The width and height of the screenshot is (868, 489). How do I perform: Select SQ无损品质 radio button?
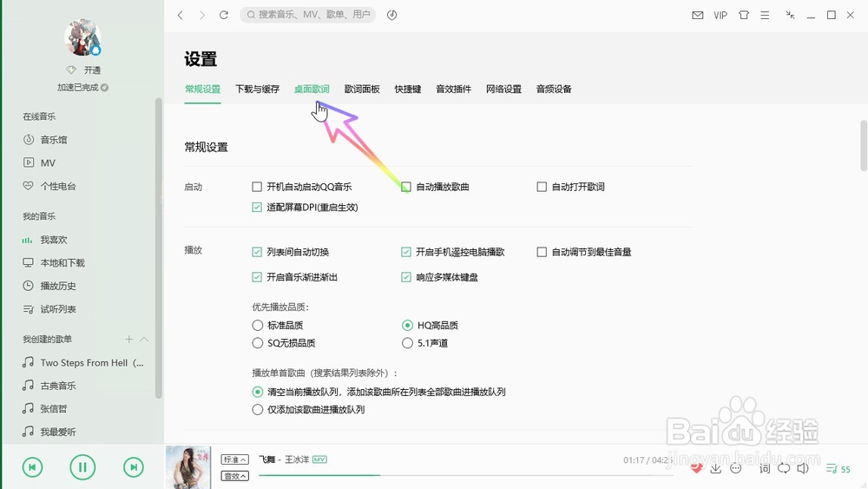point(258,343)
